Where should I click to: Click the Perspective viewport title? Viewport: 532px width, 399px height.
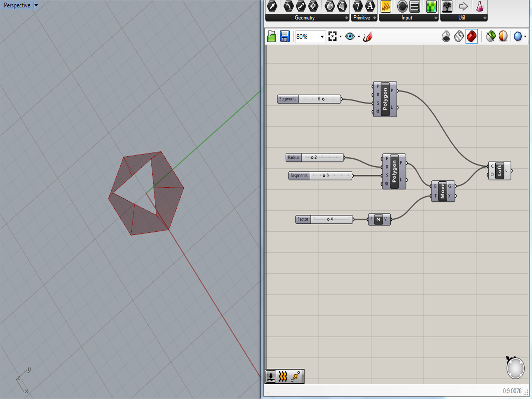click(17, 5)
